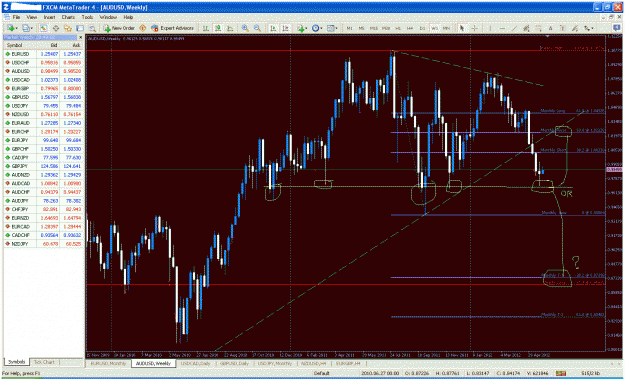Select AUDUSD row in Market Watch
This screenshot has height=379, width=625.
pyautogui.click(x=43, y=71)
